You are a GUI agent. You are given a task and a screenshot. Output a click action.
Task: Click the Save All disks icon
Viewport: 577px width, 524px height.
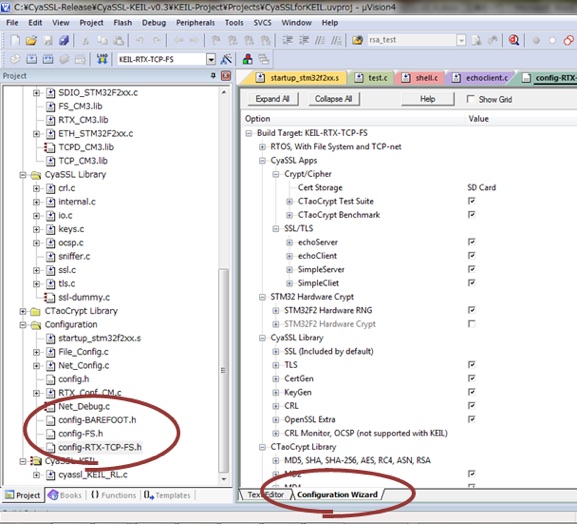click(x=64, y=40)
